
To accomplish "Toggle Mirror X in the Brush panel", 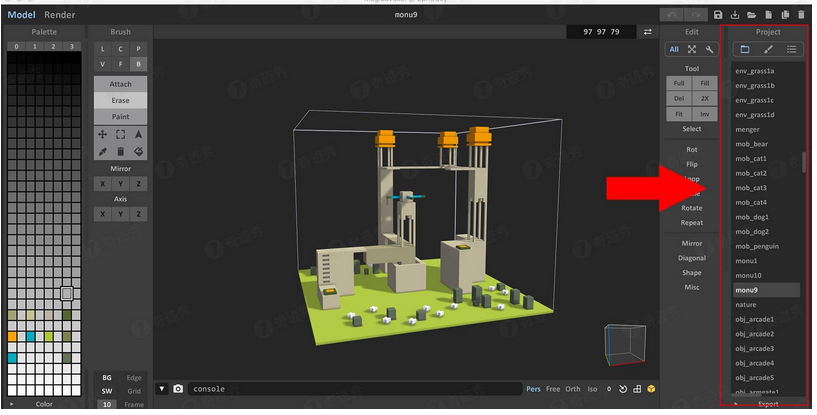I will 103,184.
